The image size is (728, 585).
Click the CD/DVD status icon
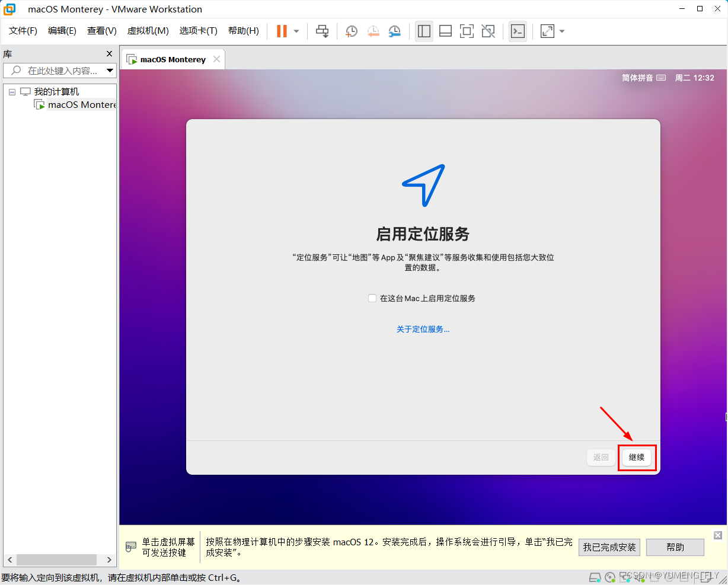pyautogui.click(x=610, y=577)
